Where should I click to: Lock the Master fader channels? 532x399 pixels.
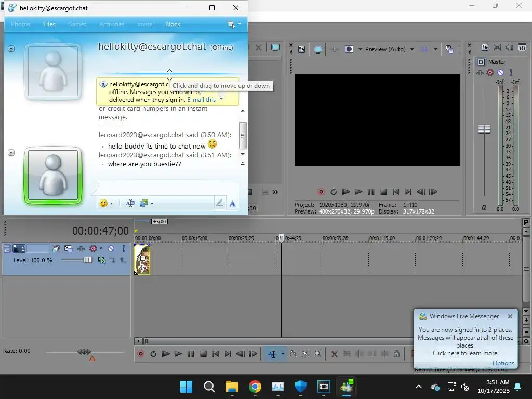tap(484, 207)
